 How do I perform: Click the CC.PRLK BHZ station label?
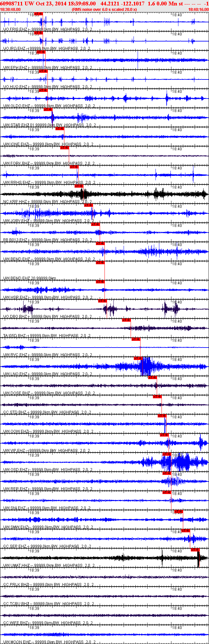(x=16, y=585)
